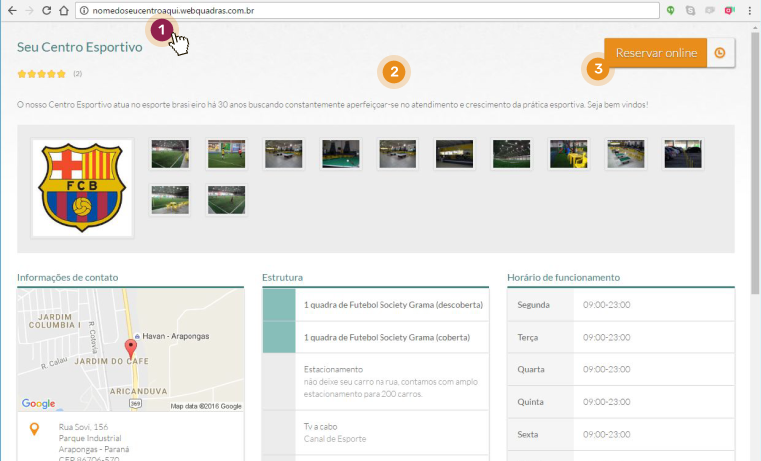Viewport: 761px width, 461px height.
Task: Click the Google logo on the map
Action: 39,404
